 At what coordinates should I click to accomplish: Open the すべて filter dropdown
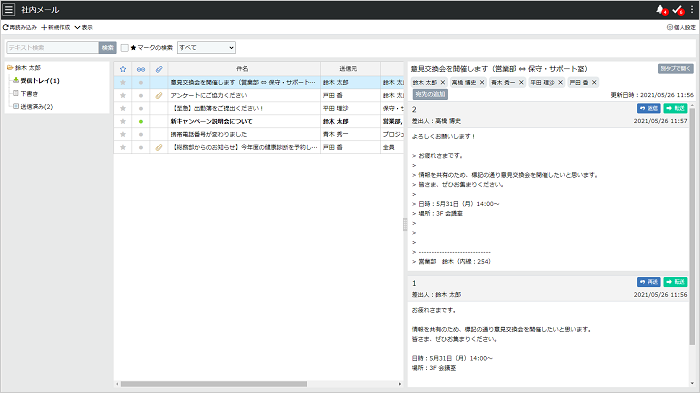[206, 47]
